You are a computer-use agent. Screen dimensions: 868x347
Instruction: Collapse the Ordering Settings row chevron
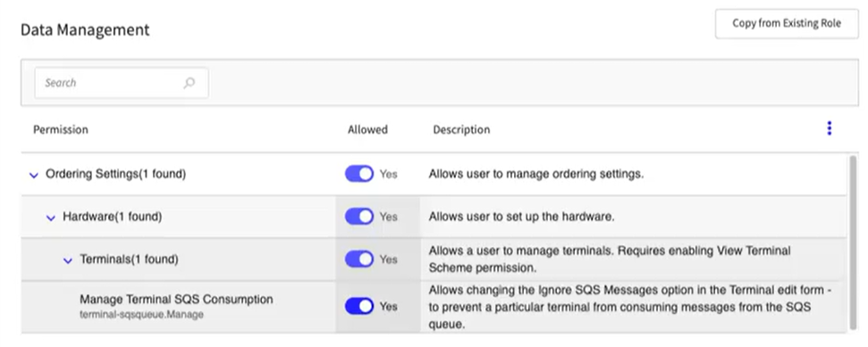click(34, 175)
